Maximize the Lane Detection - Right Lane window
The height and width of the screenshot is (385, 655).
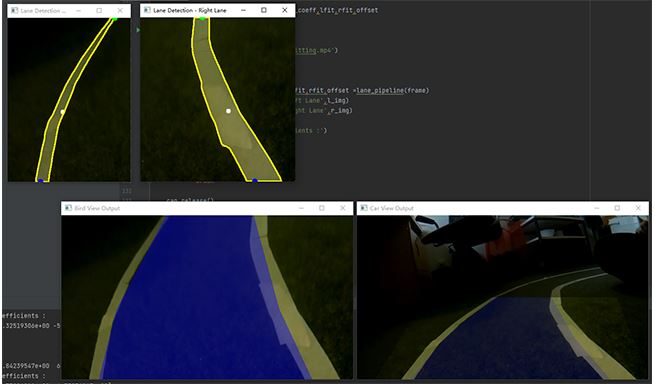(264, 10)
